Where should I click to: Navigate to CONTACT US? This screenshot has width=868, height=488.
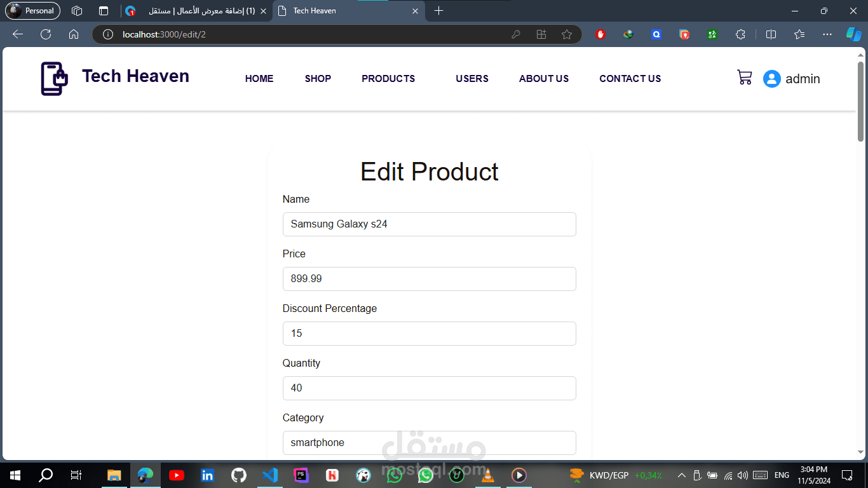[x=630, y=79]
